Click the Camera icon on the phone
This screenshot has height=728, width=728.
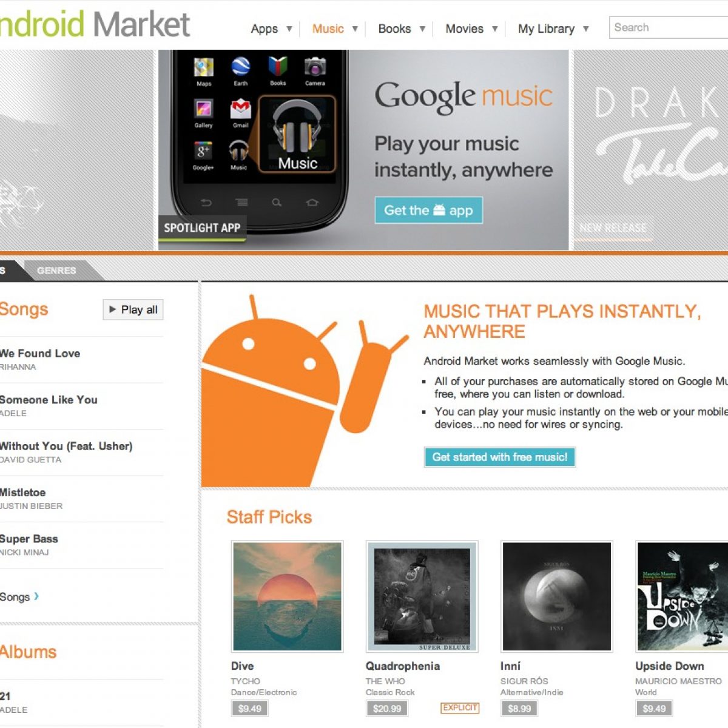click(x=315, y=67)
